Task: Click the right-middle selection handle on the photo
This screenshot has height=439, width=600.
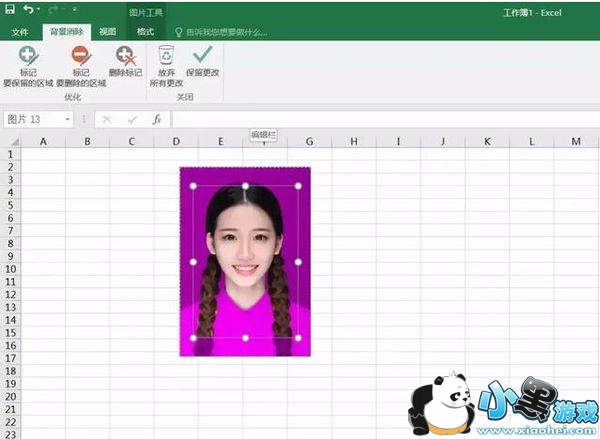Action: [x=298, y=262]
